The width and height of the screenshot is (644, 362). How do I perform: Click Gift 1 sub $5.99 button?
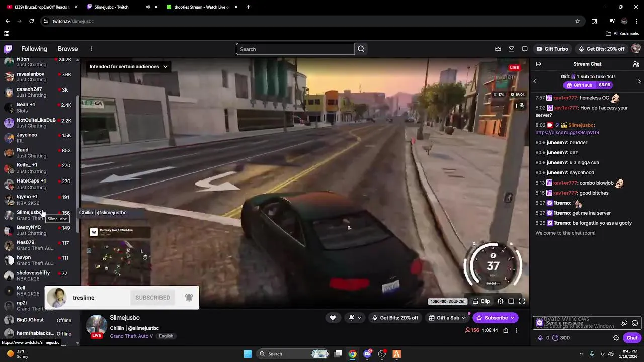588,85
